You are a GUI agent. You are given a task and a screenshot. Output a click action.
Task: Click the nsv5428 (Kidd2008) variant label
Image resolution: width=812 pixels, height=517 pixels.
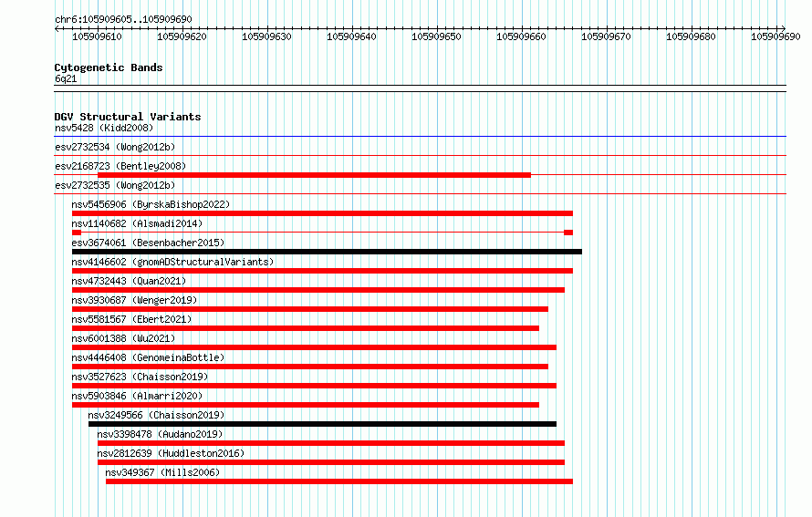click(104, 128)
